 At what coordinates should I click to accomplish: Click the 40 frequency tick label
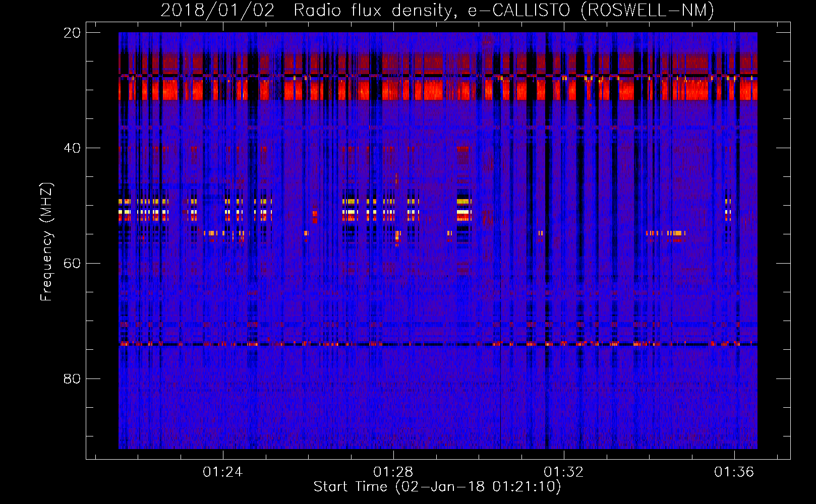tap(72, 148)
